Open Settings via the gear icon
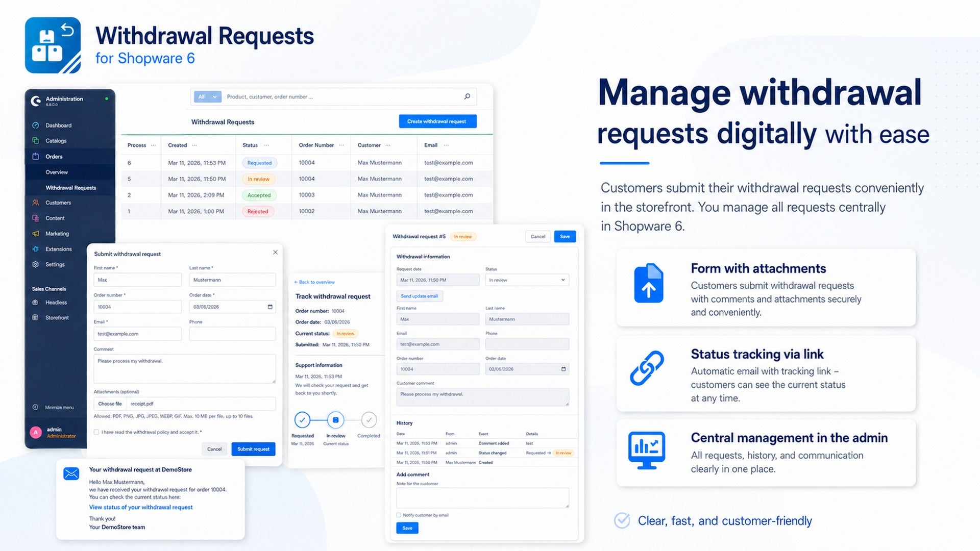Image resolution: width=980 pixels, height=551 pixels. [36, 265]
